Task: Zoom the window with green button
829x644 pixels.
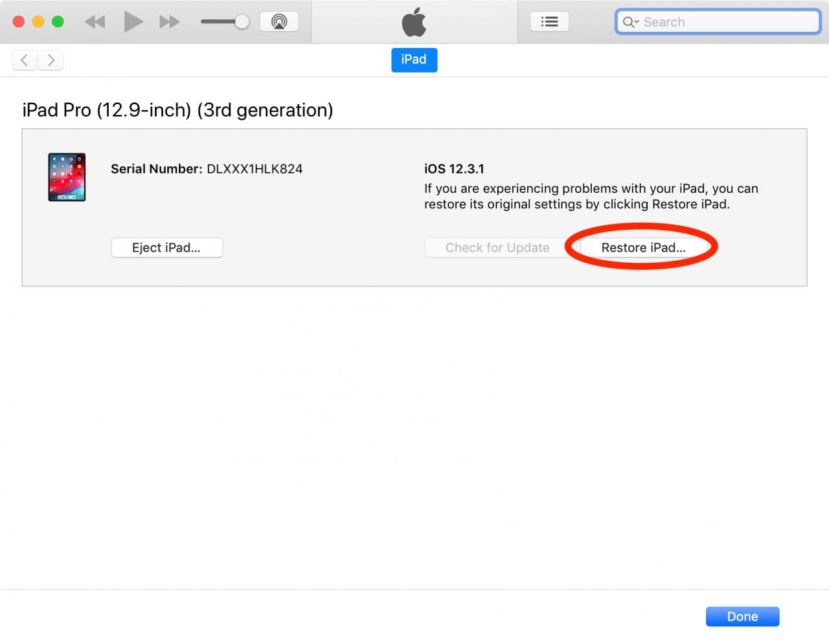Action: tap(58, 22)
